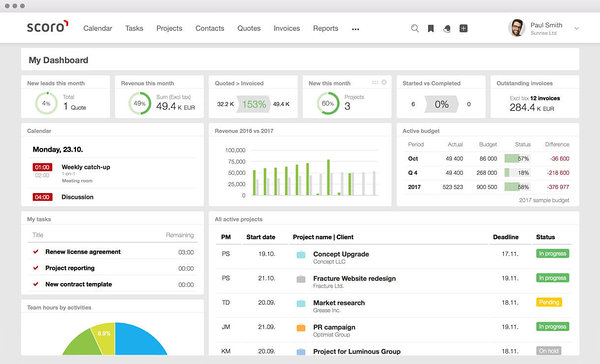Mark Renew license agreement task as done
Image resolution: width=600 pixels, height=364 pixels.
pos(36,251)
